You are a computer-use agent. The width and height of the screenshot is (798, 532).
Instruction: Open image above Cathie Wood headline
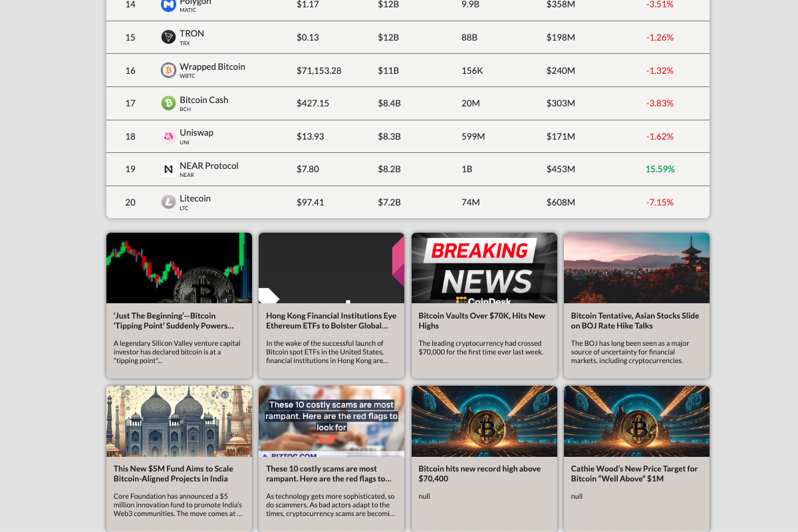636,421
